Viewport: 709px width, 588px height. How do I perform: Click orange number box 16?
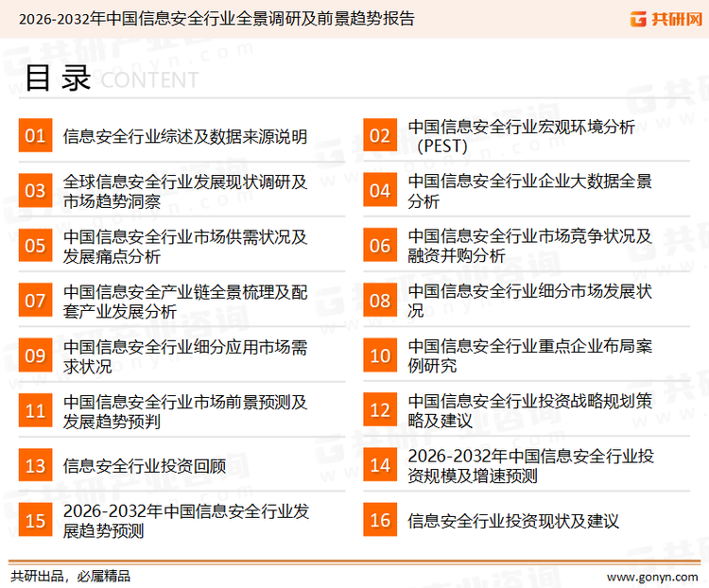coord(380,520)
